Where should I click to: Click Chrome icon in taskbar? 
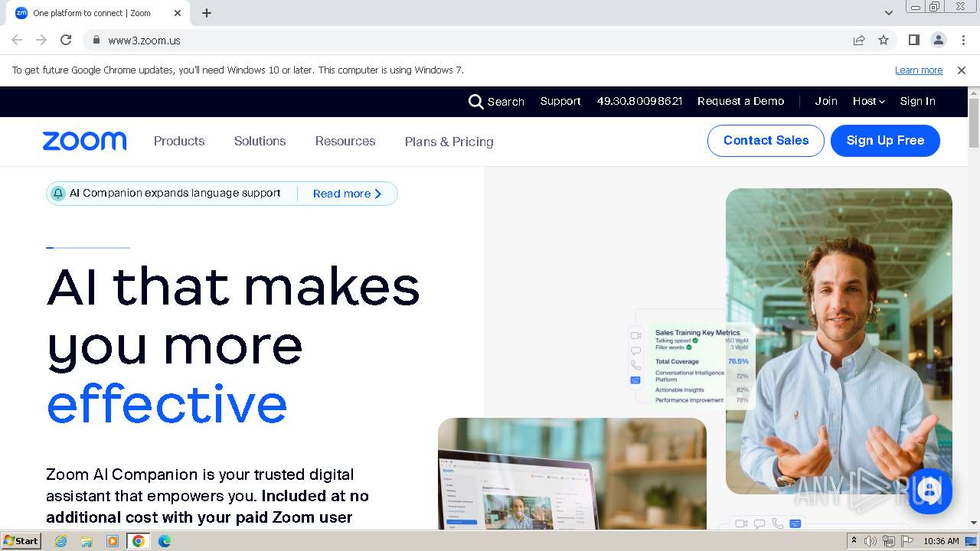(x=138, y=541)
